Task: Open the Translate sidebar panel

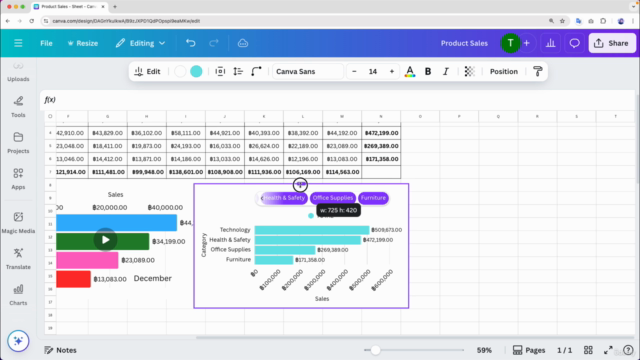Action: click(x=18, y=259)
